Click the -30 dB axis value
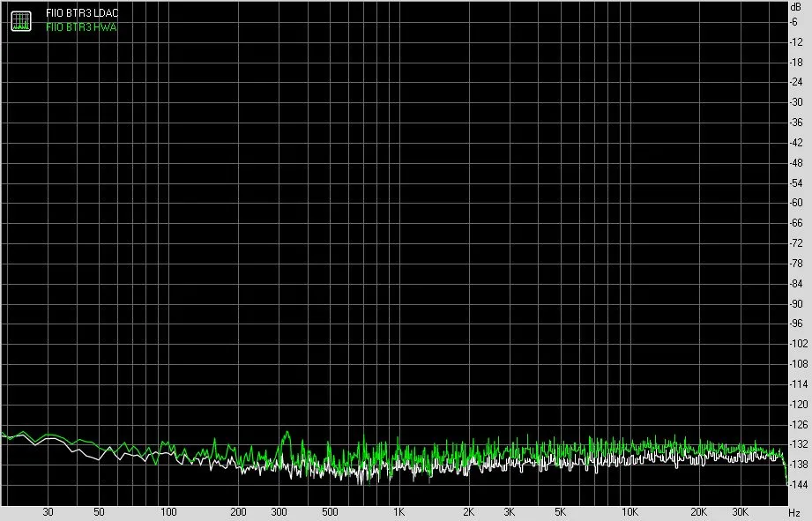Screen dimensions: 812x521 tap(796, 102)
